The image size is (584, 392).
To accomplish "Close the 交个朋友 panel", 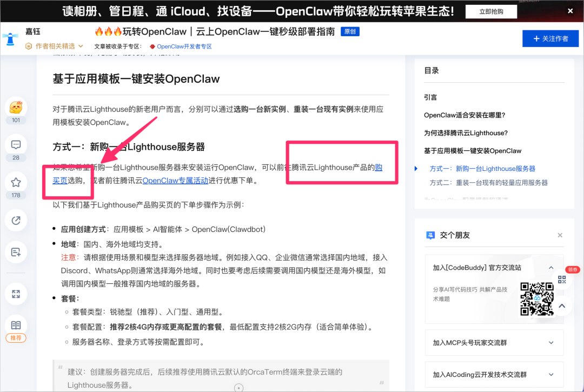I will pyautogui.click(x=560, y=235).
